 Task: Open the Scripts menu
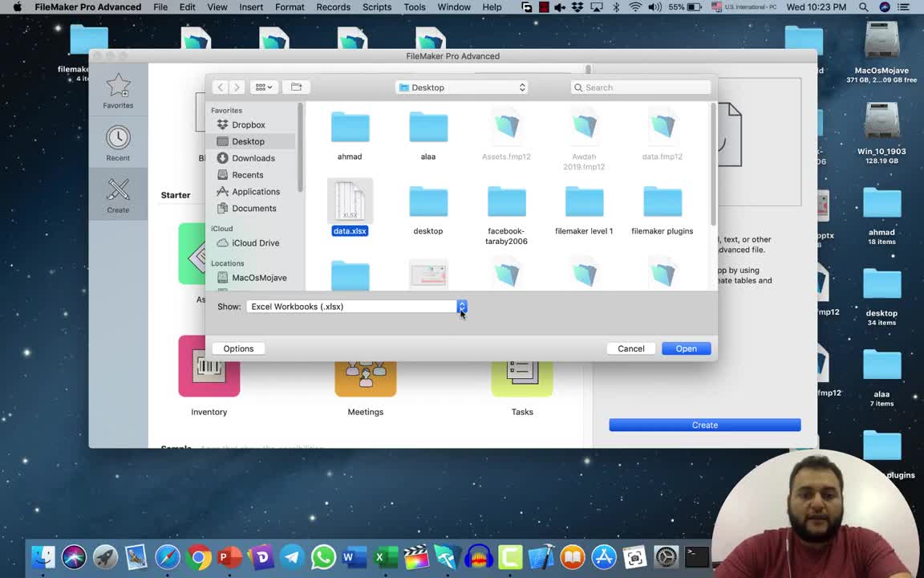(377, 7)
